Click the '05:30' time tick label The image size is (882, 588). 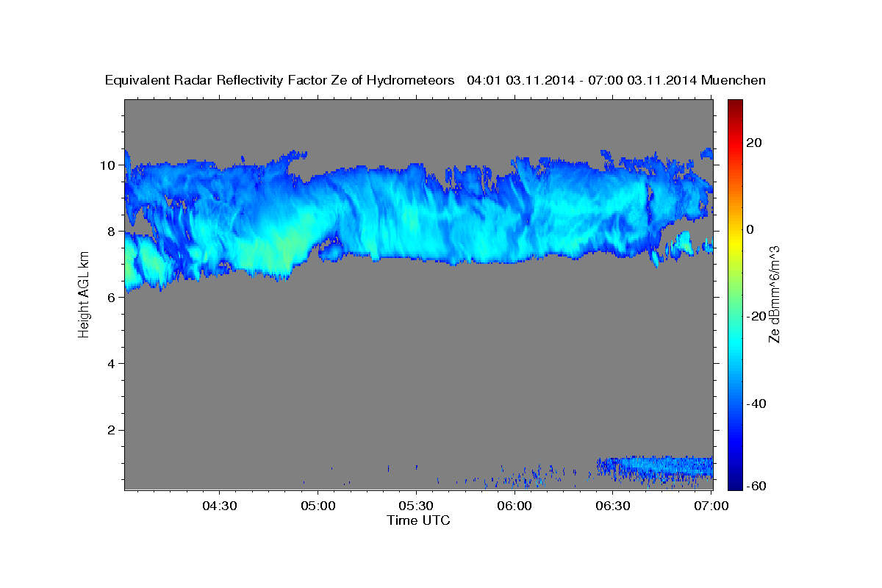click(417, 506)
